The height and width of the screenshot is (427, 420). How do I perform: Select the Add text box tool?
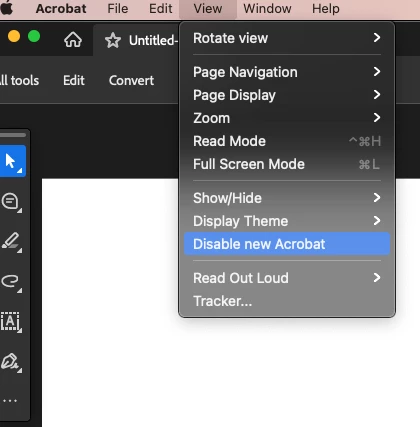(11, 322)
